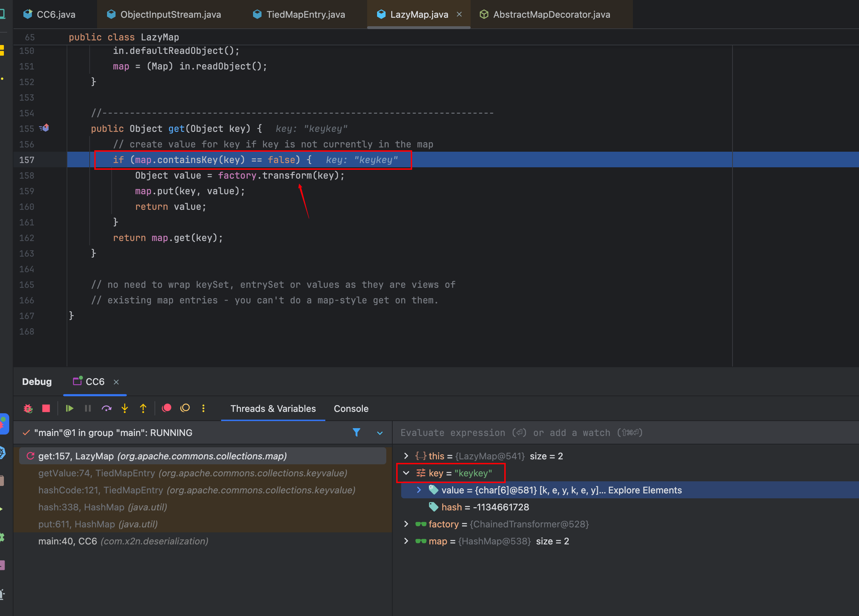
Task: Select stack frame hash:338, HashMap
Action: click(203, 507)
